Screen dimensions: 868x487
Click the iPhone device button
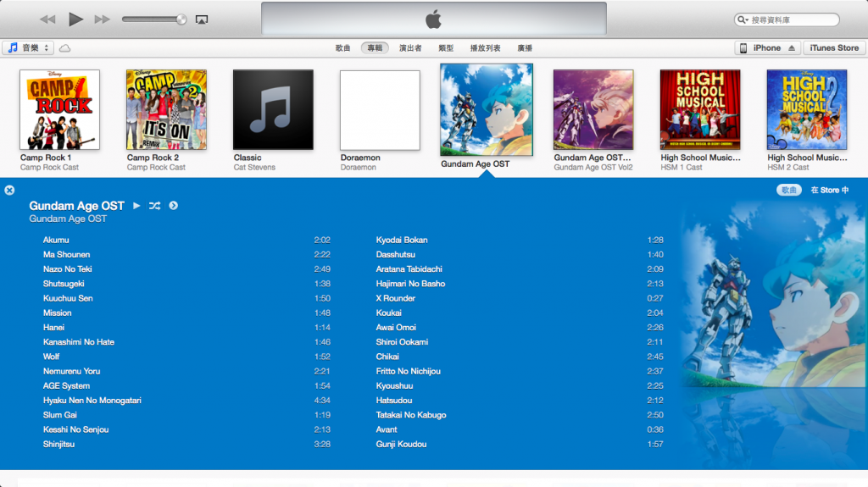coord(759,48)
